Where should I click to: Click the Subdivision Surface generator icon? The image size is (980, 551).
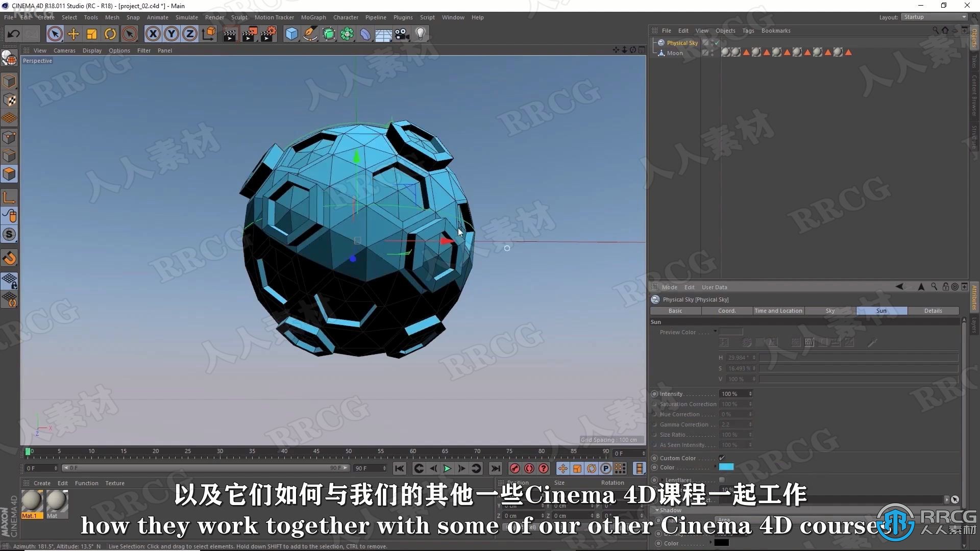tap(329, 34)
